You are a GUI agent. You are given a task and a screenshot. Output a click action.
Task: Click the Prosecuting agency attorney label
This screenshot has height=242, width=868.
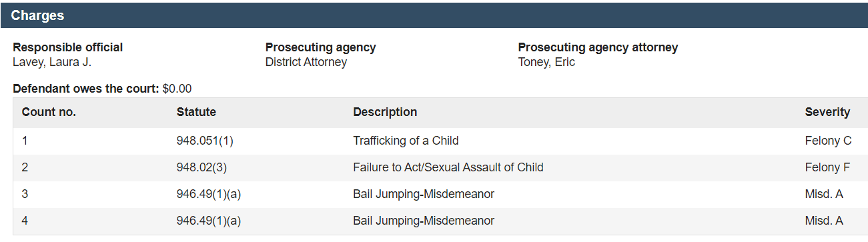click(x=598, y=47)
